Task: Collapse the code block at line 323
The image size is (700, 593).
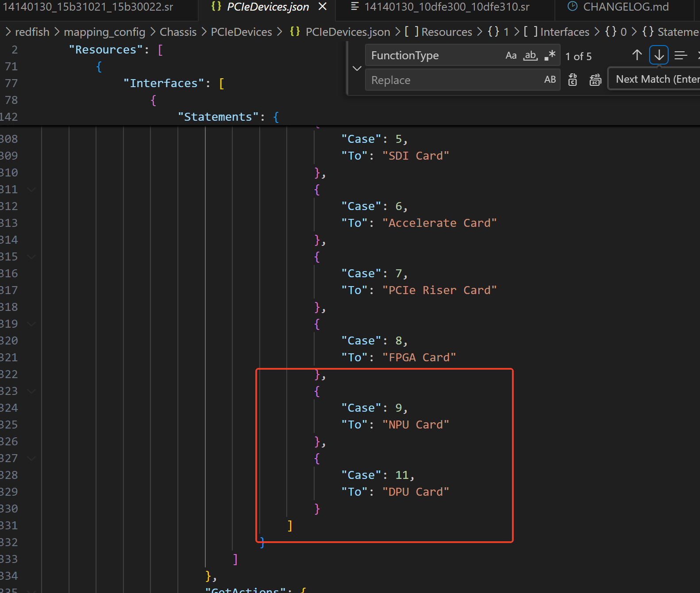Action: [31, 391]
